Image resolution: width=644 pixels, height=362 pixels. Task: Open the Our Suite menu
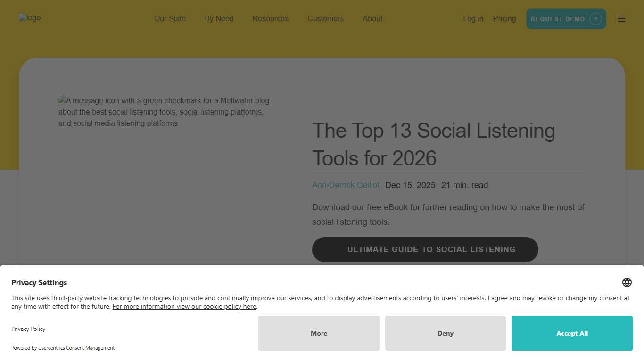pyautogui.click(x=170, y=19)
